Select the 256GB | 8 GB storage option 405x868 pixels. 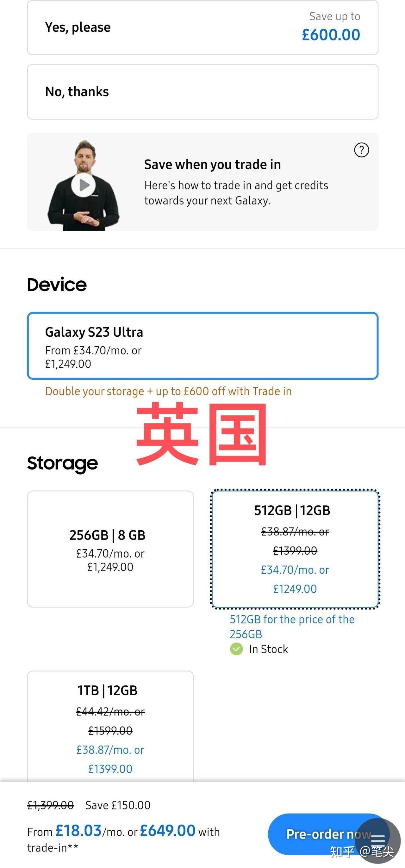[x=110, y=549]
